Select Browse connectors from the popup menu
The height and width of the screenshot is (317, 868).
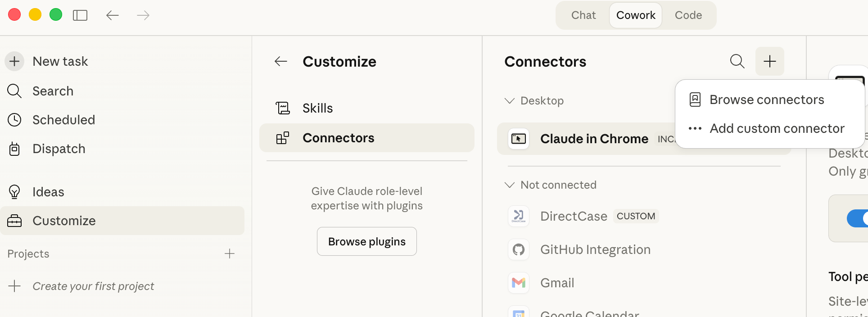766,100
